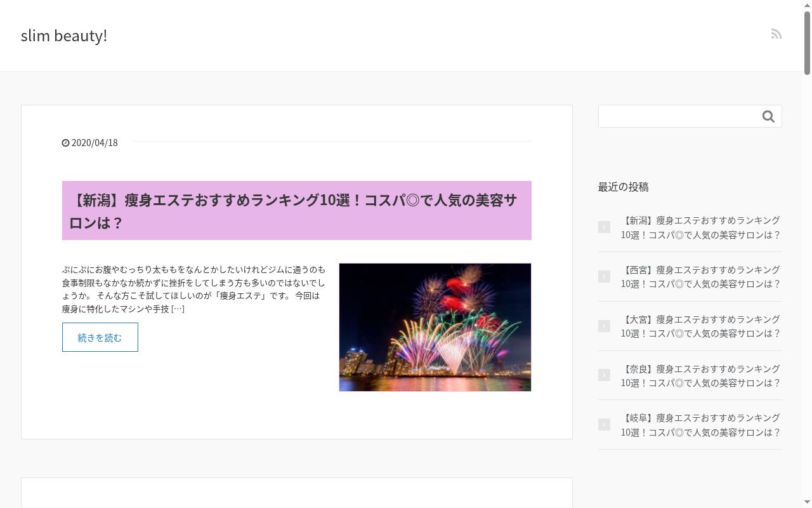Click arrow icon beside 【西宮】 sidebar post
The image size is (812, 508).
604,276
